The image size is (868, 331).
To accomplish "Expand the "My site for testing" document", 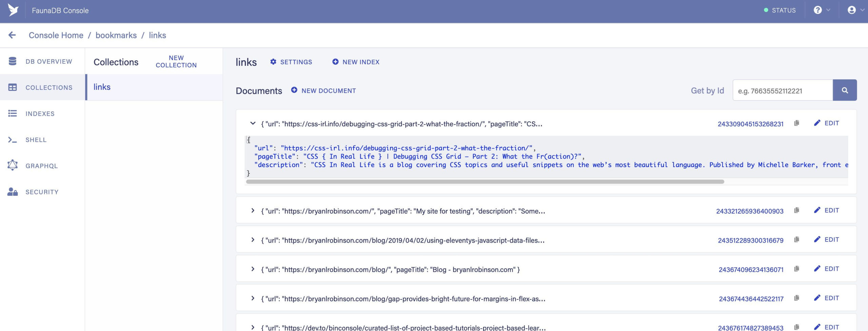I will tap(253, 210).
